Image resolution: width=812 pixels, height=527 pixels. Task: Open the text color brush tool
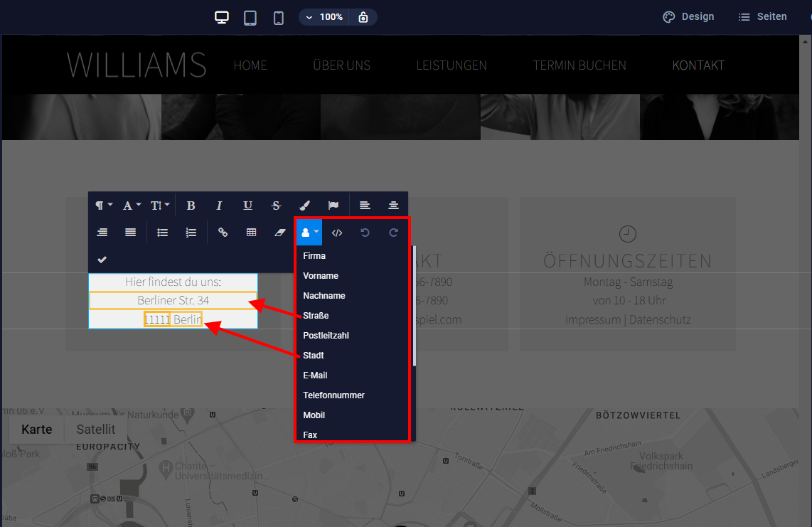[x=304, y=206]
